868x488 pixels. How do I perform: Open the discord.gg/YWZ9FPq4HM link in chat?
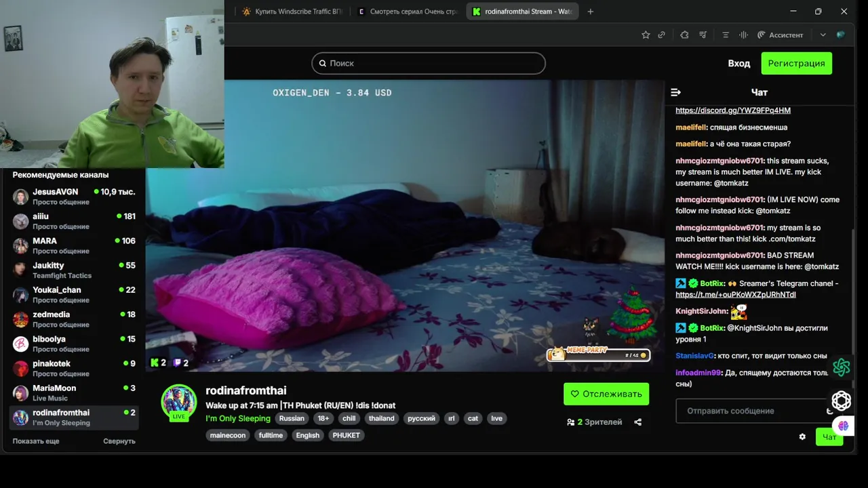[733, 110]
